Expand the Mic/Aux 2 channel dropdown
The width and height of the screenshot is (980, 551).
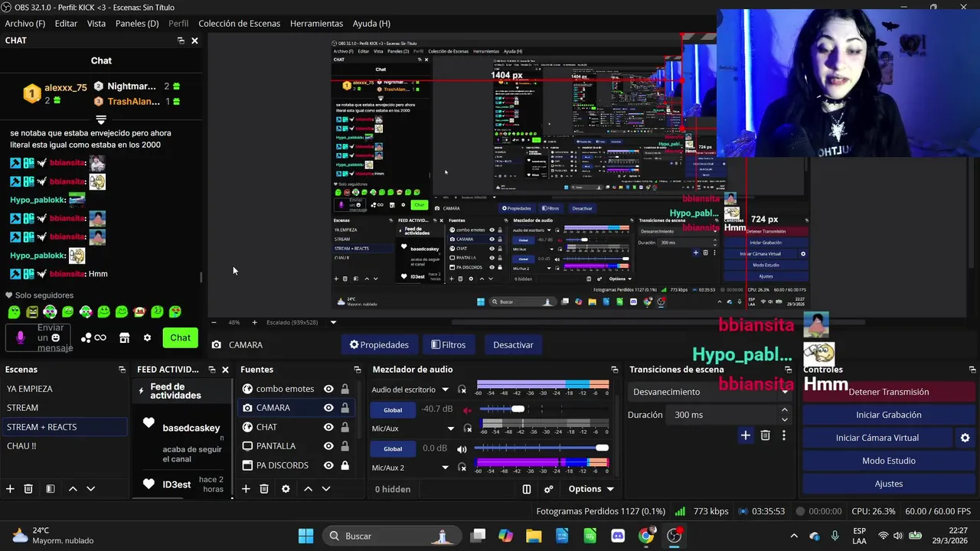click(x=445, y=468)
